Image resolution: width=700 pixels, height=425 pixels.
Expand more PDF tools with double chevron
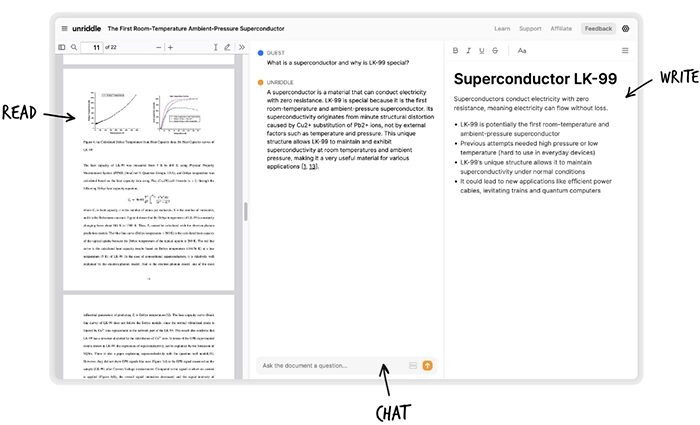click(241, 47)
